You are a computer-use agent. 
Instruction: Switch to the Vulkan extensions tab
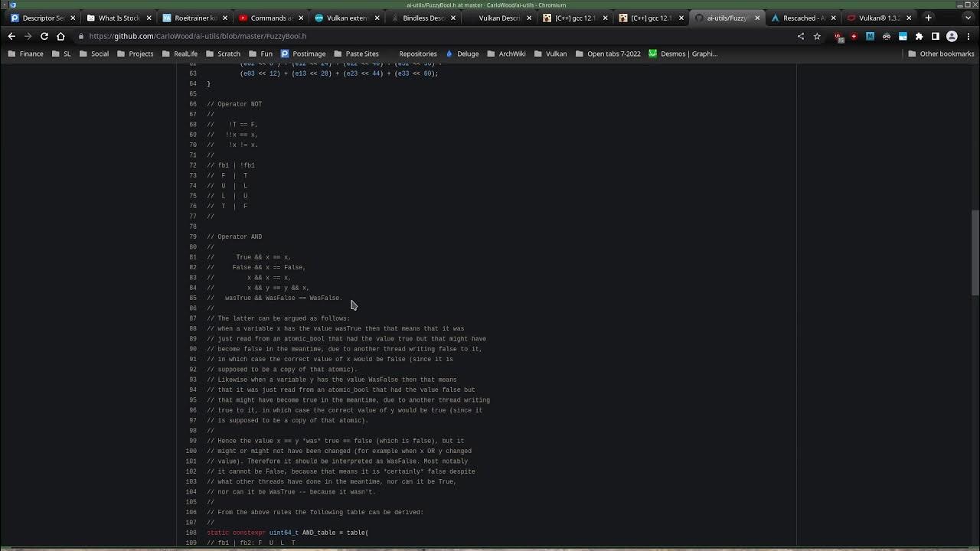tap(346, 18)
